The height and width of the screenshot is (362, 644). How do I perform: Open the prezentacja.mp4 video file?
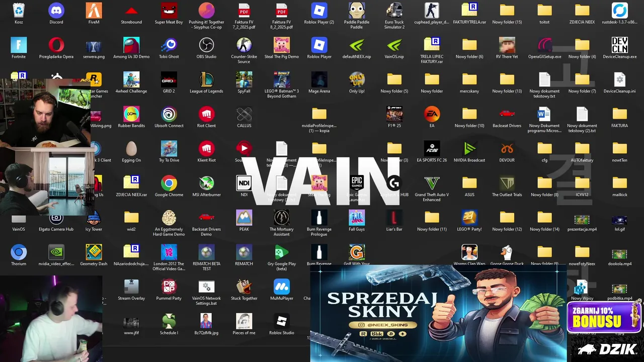(582, 220)
